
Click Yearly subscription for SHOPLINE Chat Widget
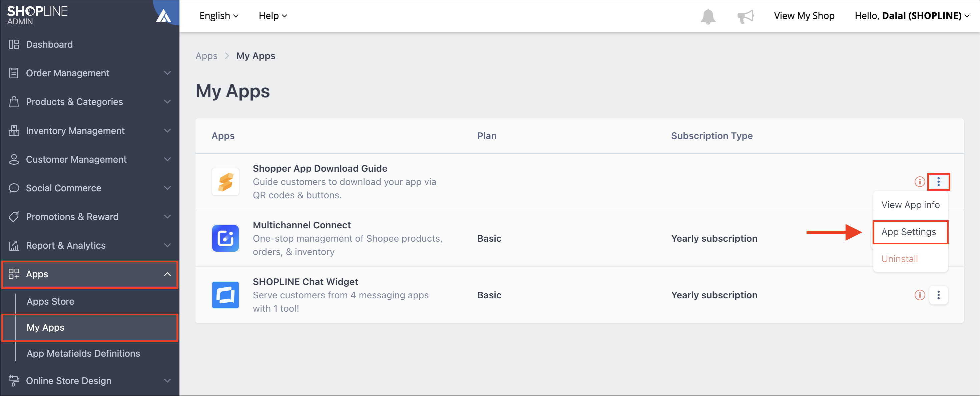[x=714, y=295]
